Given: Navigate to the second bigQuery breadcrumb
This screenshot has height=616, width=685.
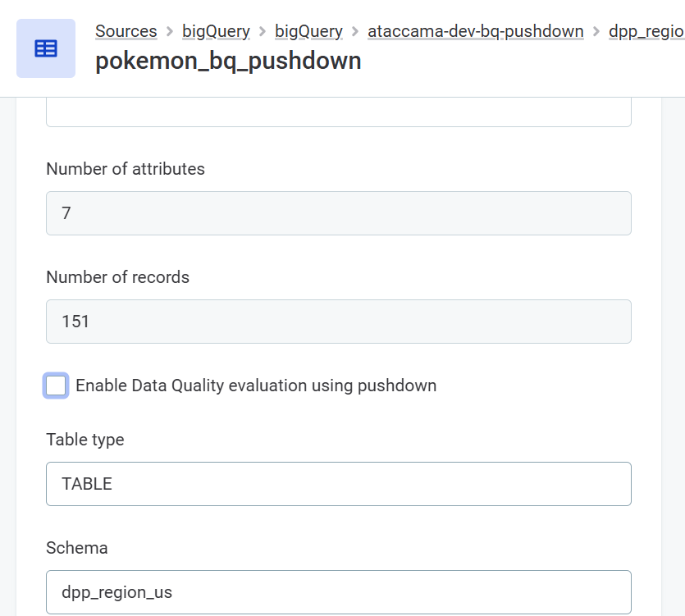Looking at the screenshot, I should pos(308,32).
